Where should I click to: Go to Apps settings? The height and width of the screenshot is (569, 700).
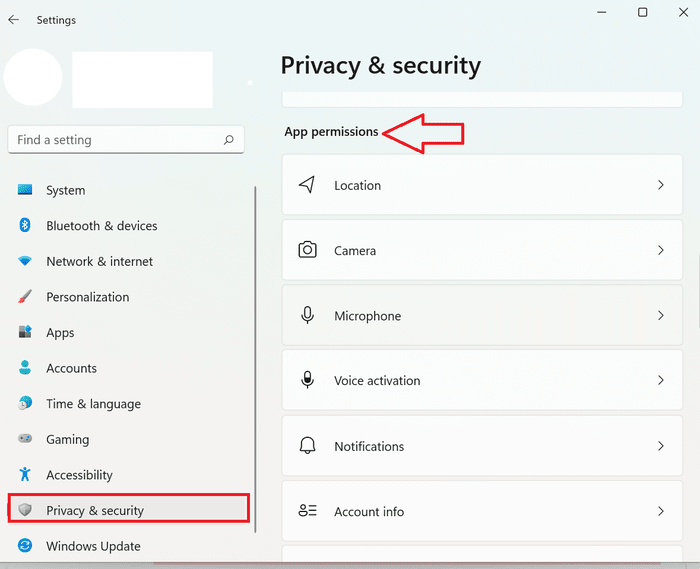pyautogui.click(x=128, y=332)
